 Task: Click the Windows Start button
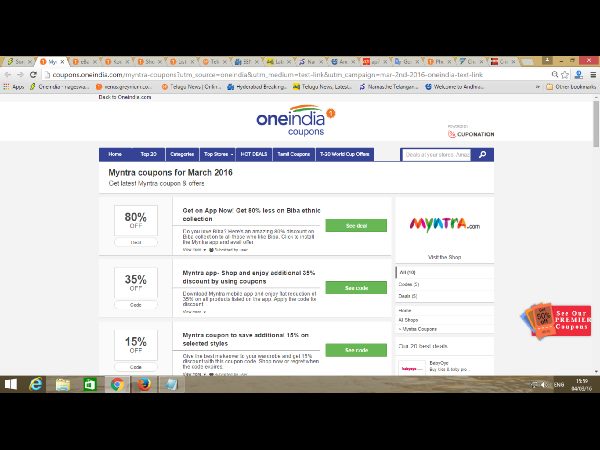pos(10,383)
